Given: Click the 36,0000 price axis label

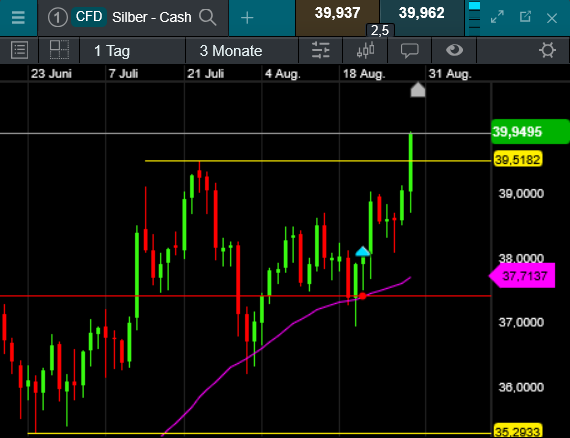Looking at the screenshot, I should coord(521,387).
